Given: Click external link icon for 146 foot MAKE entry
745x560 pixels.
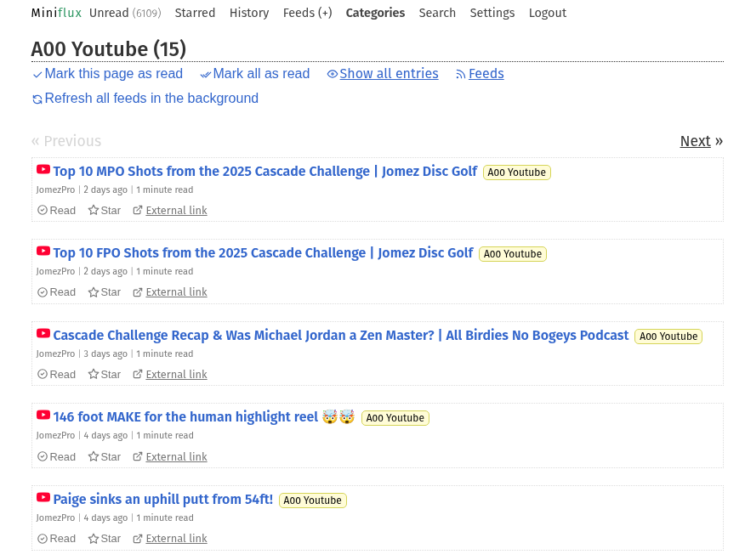Looking at the screenshot, I should coord(138,457).
